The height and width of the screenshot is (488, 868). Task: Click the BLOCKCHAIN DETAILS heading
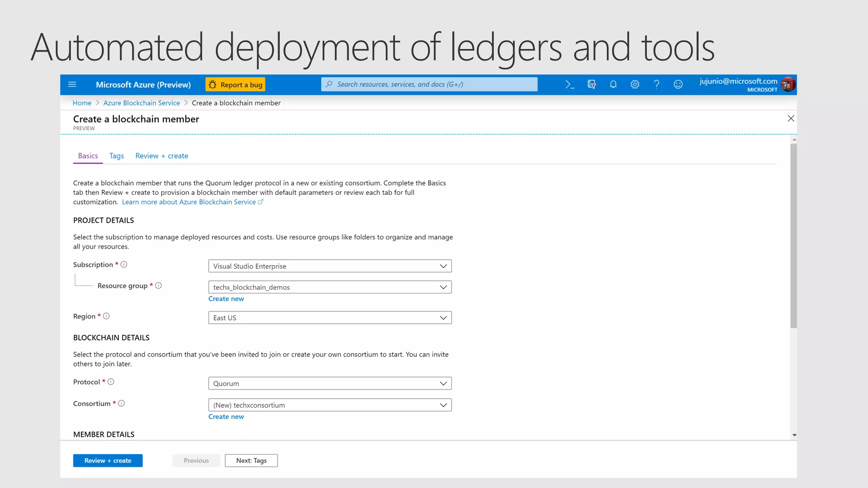pyautogui.click(x=111, y=338)
